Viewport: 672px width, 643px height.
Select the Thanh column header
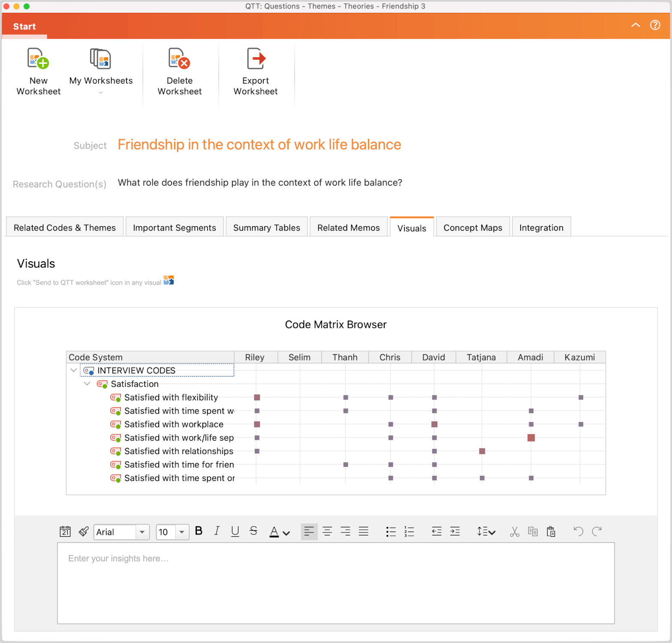(345, 357)
